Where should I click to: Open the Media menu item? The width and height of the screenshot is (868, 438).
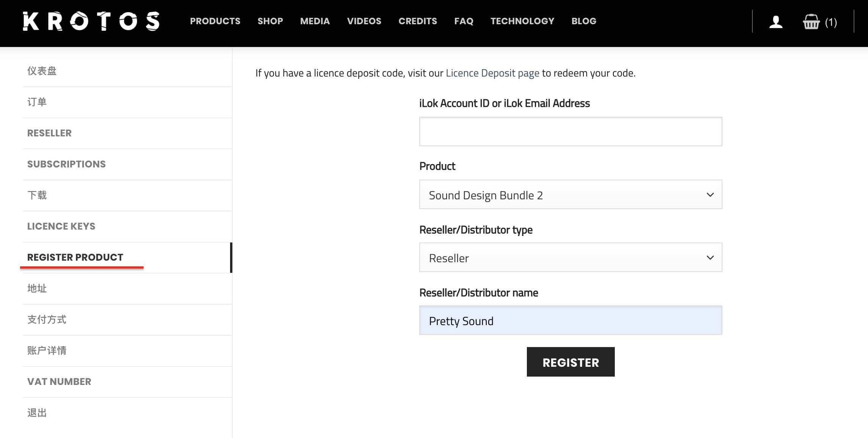click(x=315, y=21)
